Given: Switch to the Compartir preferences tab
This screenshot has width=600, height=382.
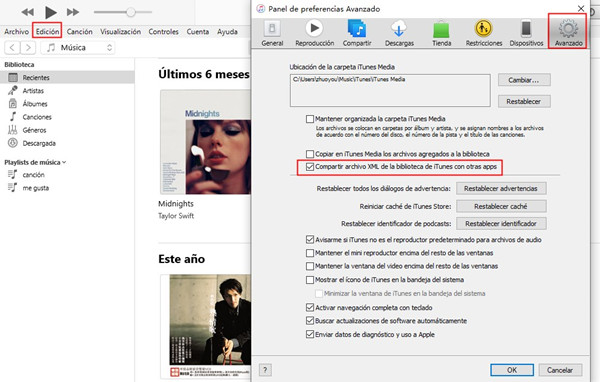Looking at the screenshot, I should (x=357, y=33).
